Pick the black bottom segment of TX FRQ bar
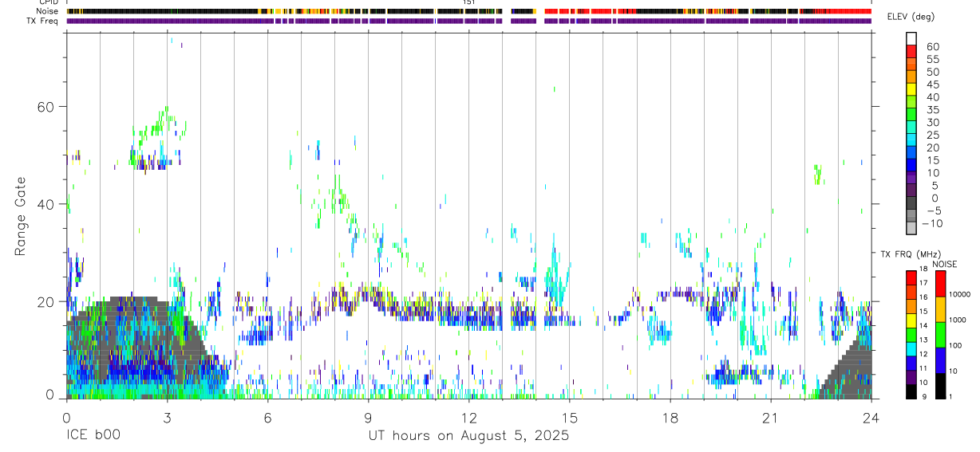980x452 pixels. click(911, 390)
